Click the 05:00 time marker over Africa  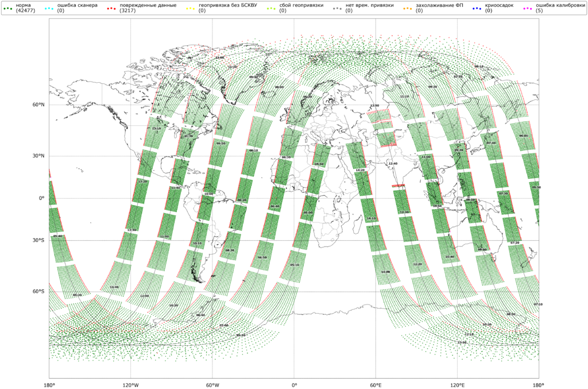point(308,213)
